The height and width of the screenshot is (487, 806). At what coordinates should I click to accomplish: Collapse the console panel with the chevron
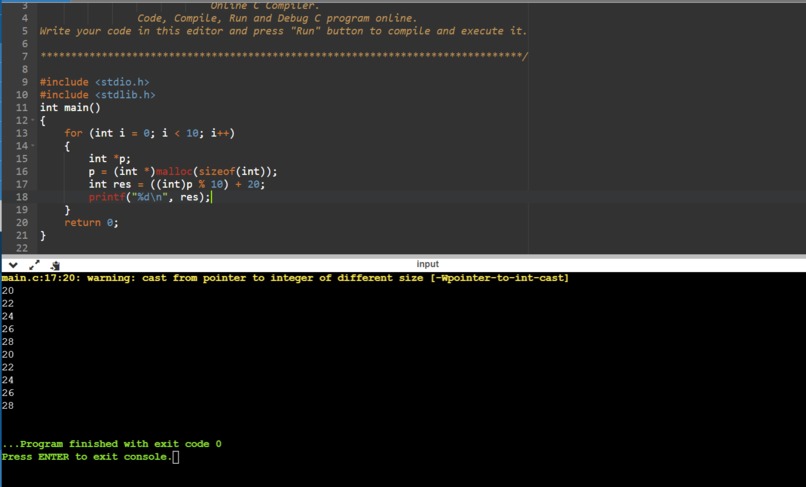click(13, 265)
